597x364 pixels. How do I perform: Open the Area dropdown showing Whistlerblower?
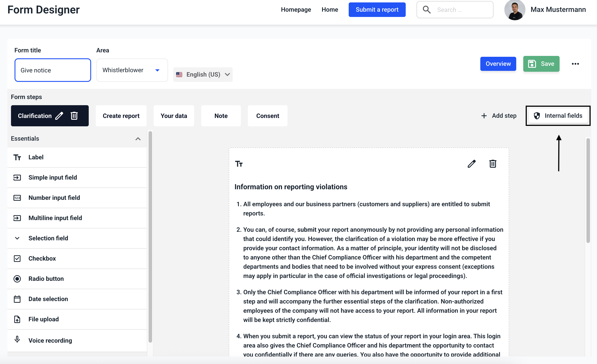pyautogui.click(x=132, y=70)
